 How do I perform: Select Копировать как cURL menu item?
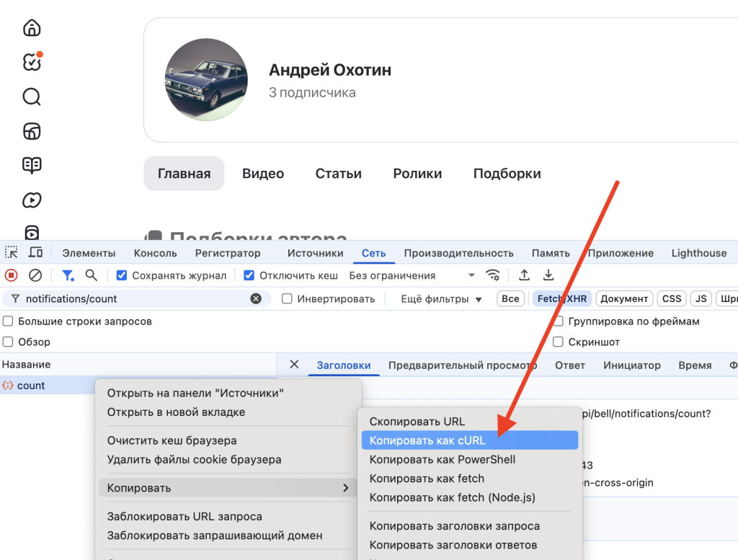(468, 440)
